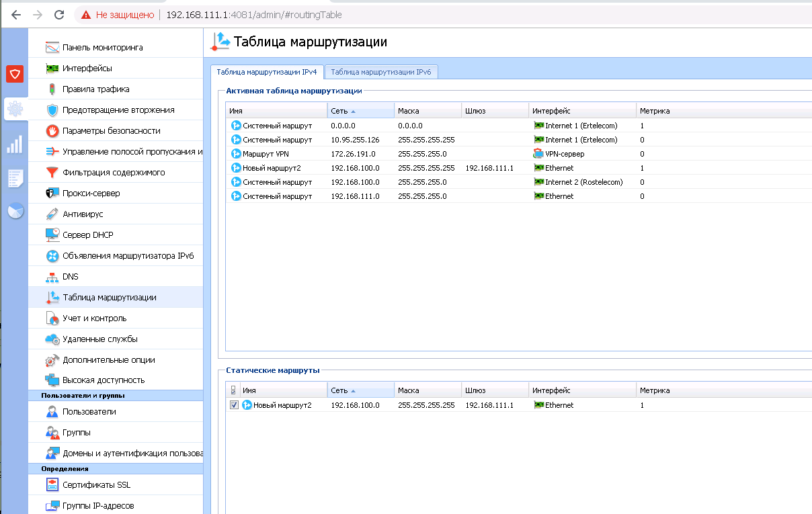
Task: Select the gear configuration icon in left rail
Action: pyautogui.click(x=15, y=108)
